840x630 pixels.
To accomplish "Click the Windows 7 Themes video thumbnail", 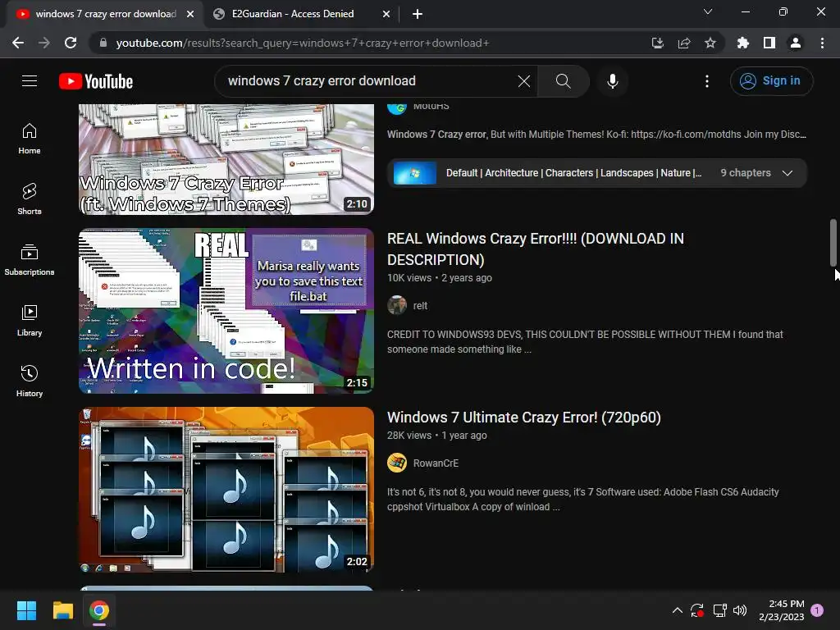I will (x=226, y=160).
